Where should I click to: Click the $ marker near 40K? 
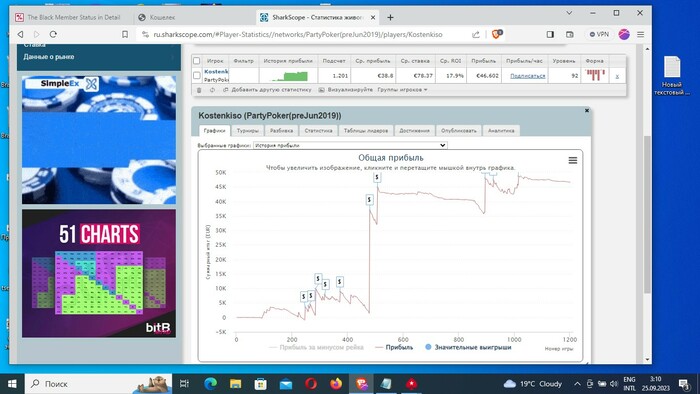[x=369, y=200]
